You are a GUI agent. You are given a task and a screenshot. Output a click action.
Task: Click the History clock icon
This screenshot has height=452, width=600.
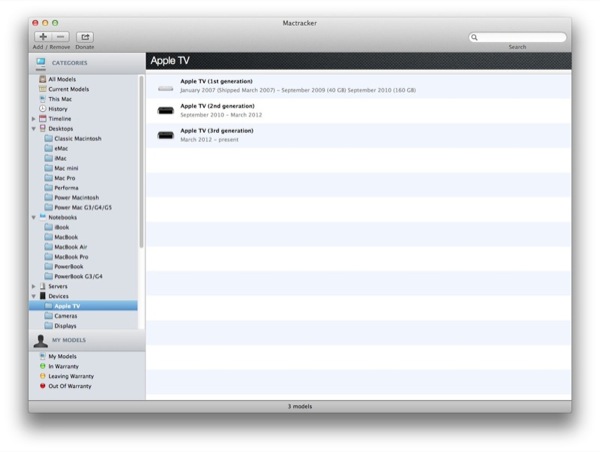tap(43, 109)
